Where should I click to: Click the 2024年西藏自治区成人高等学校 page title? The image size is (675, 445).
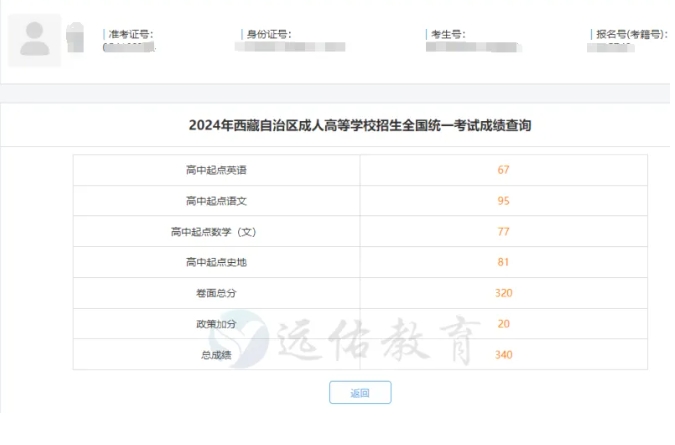[360, 125]
